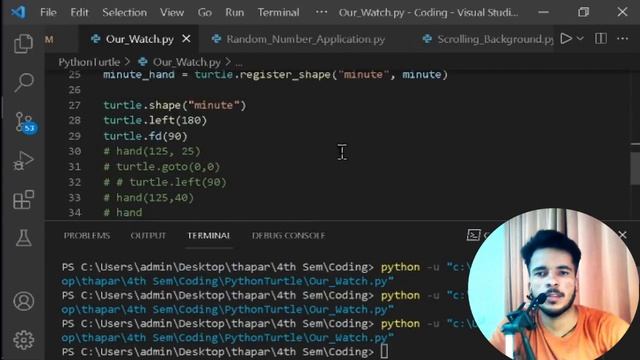The height and width of the screenshot is (360, 640).
Task: Select the DEBUG CONSOLE panel tab
Action: [x=288, y=236]
